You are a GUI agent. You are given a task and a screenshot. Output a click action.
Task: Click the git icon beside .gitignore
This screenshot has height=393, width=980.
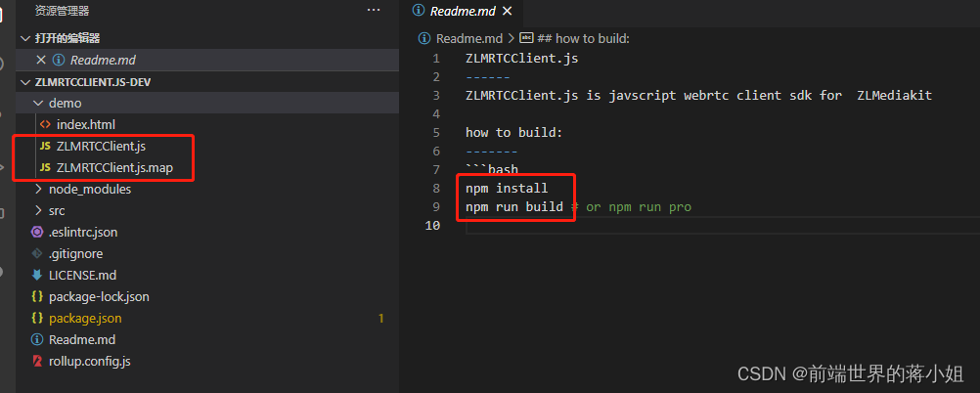37,253
